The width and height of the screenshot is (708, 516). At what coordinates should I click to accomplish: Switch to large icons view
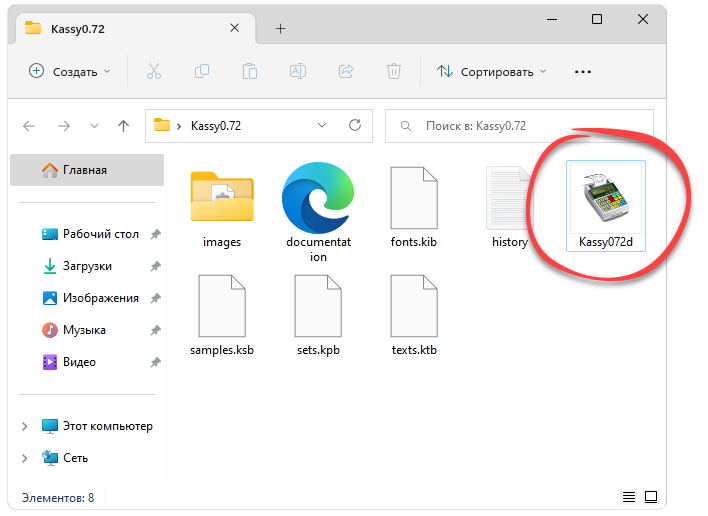(651, 497)
